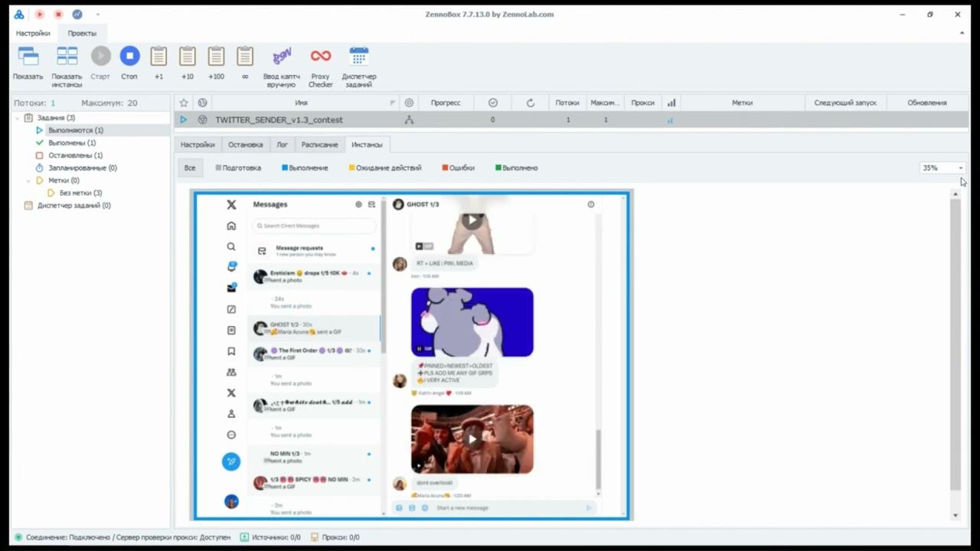Click the checkmark column header icon
Image resolution: width=980 pixels, height=551 pixels.
493,103
